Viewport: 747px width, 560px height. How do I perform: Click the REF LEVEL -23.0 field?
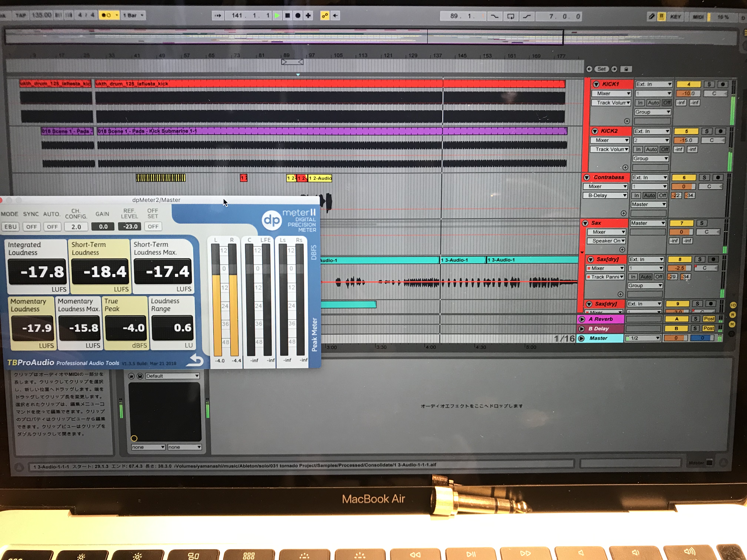[130, 226]
